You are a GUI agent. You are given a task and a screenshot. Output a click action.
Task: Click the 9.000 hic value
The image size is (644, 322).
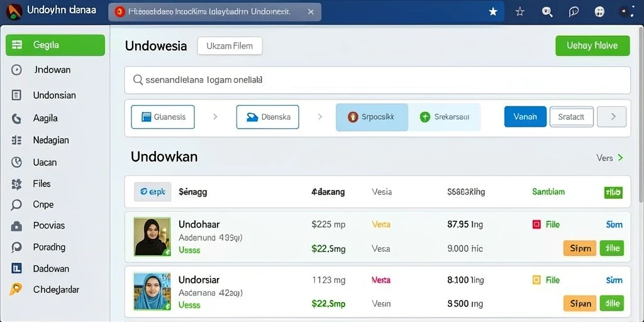click(x=465, y=248)
